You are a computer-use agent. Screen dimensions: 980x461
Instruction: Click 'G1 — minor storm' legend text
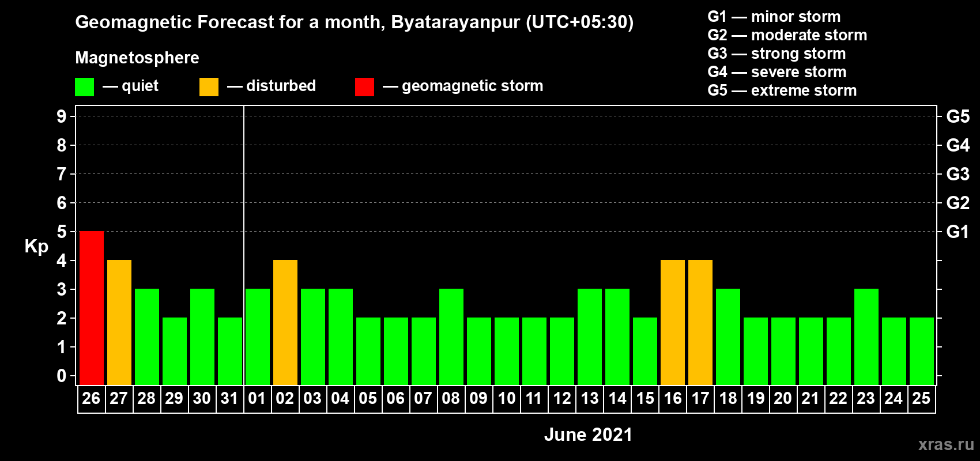click(x=774, y=17)
